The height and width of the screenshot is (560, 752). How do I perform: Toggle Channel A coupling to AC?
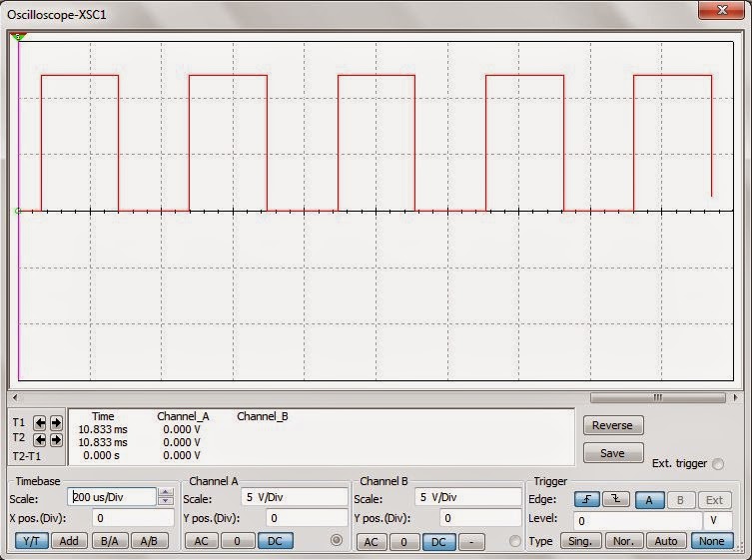coord(201,541)
